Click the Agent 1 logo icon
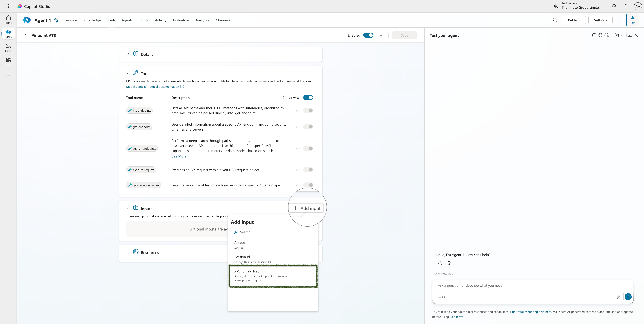644x324 pixels. (27, 20)
